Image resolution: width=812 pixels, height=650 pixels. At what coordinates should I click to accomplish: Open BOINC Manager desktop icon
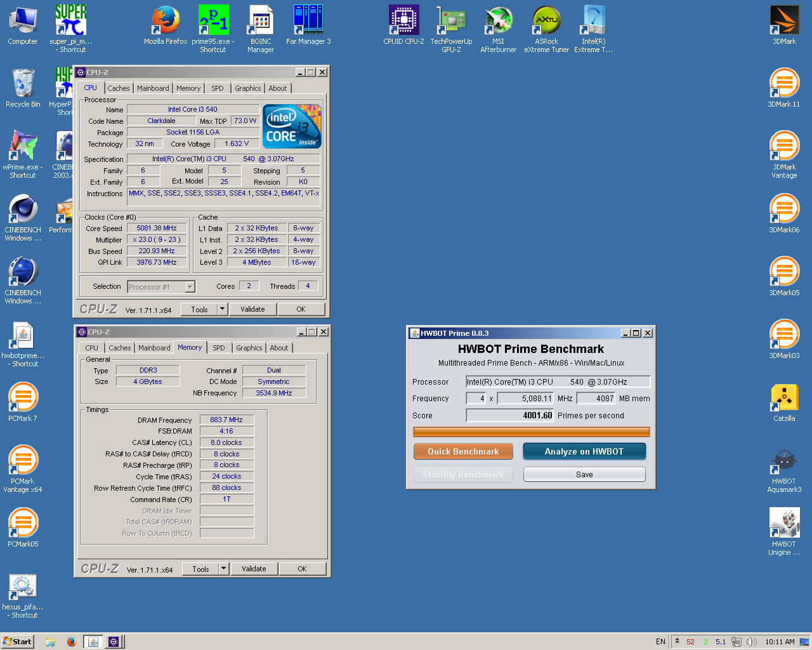point(261,28)
